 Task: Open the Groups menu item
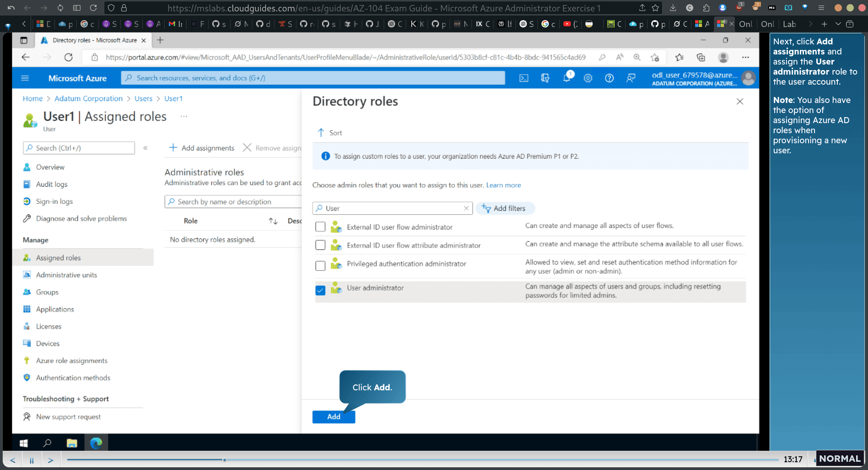point(47,292)
